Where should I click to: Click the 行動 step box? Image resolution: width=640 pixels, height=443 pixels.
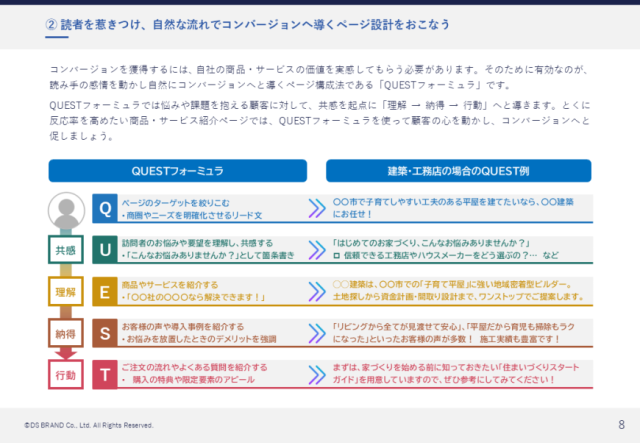pos(66,375)
